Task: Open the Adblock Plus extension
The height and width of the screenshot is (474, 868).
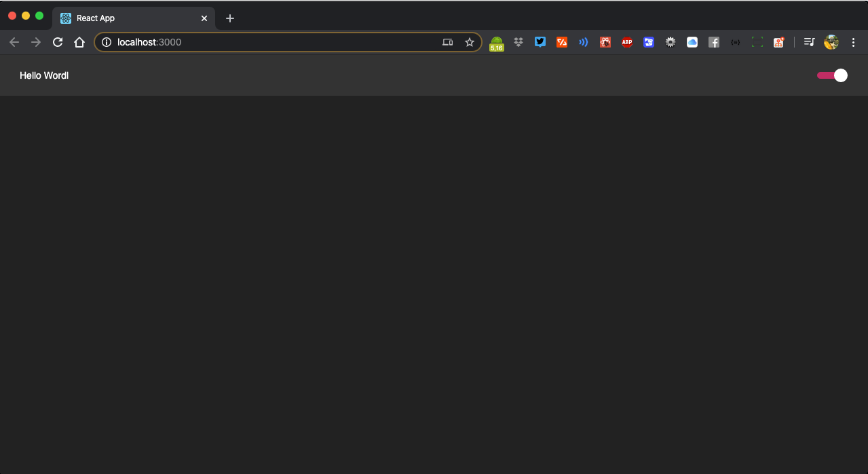Action: coord(627,42)
